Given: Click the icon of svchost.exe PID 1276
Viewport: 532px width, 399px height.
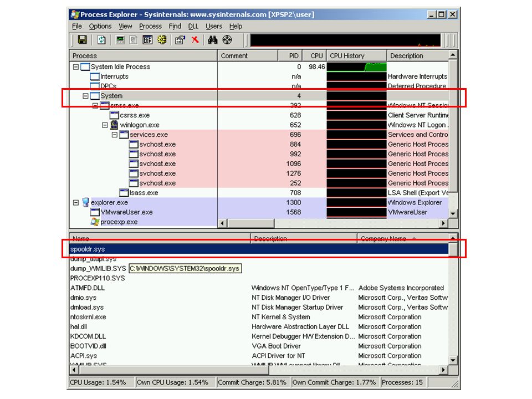Looking at the screenshot, I should [x=134, y=173].
